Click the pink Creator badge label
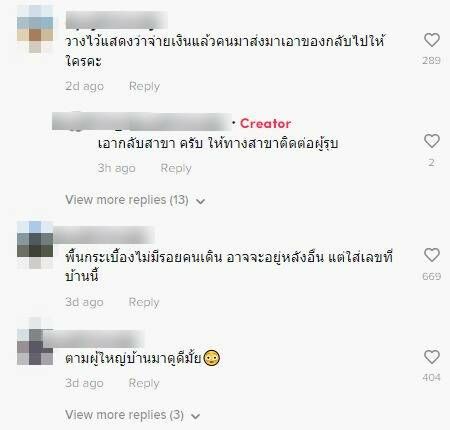 pos(265,123)
